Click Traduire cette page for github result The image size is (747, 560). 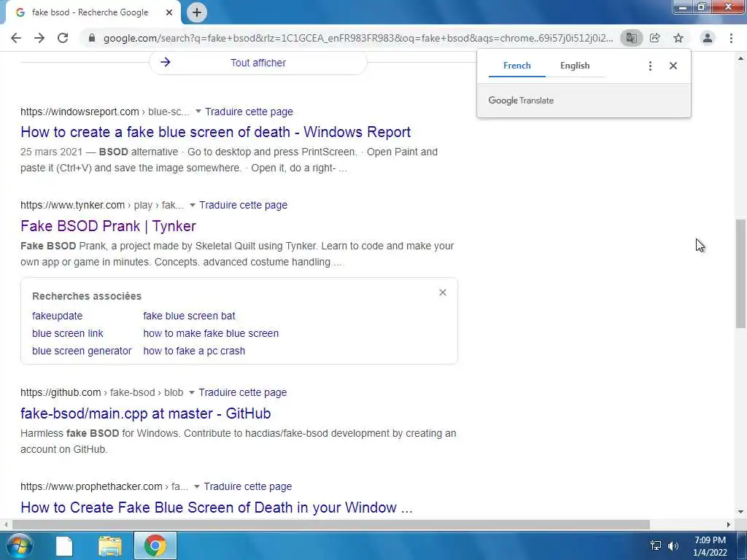(x=242, y=392)
